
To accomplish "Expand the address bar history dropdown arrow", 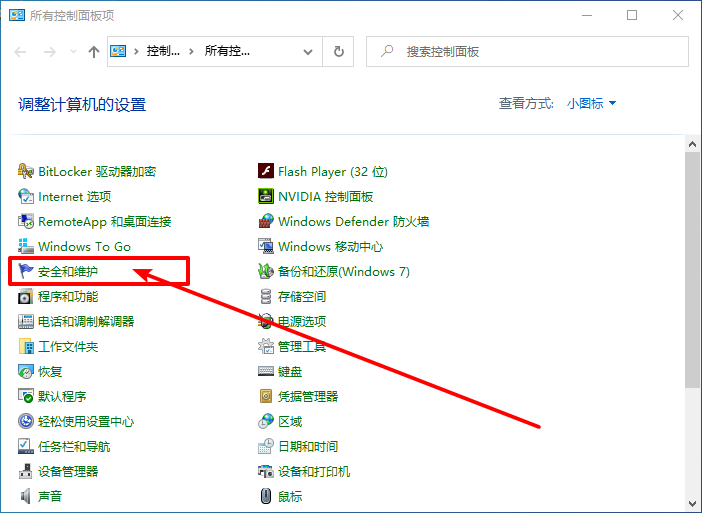I will 309,52.
